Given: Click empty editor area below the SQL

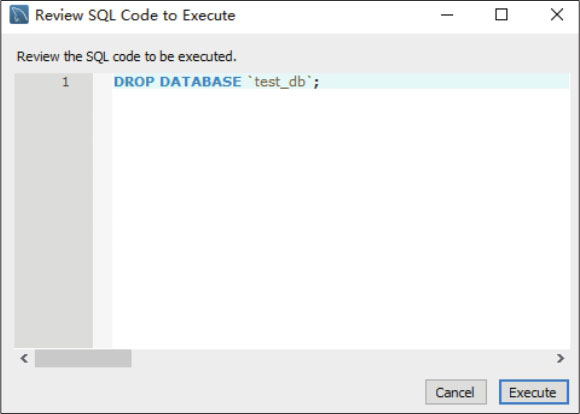Looking at the screenshot, I should [x=340, y=218].
